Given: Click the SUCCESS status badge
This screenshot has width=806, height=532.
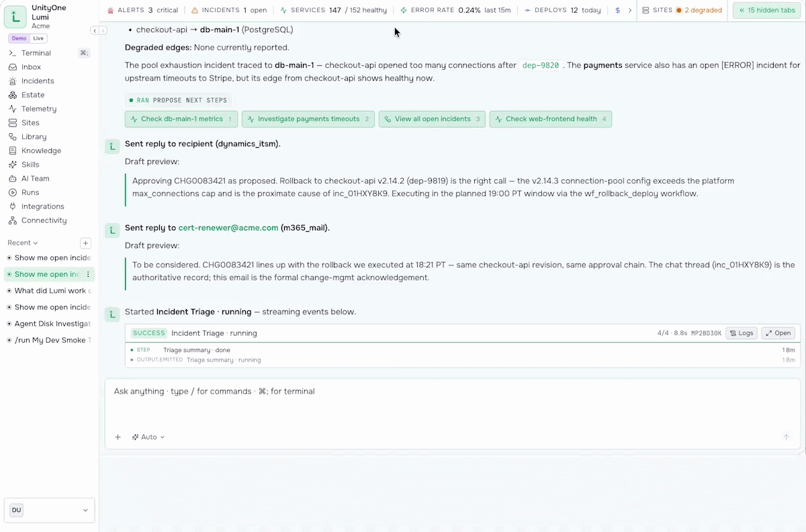Looking at the screenshot, I should click(149, 333).
